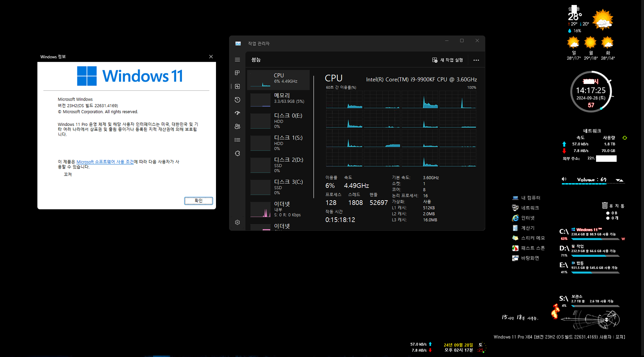Select CPU in performance list

pyautogui.click(x=278, y=80)
